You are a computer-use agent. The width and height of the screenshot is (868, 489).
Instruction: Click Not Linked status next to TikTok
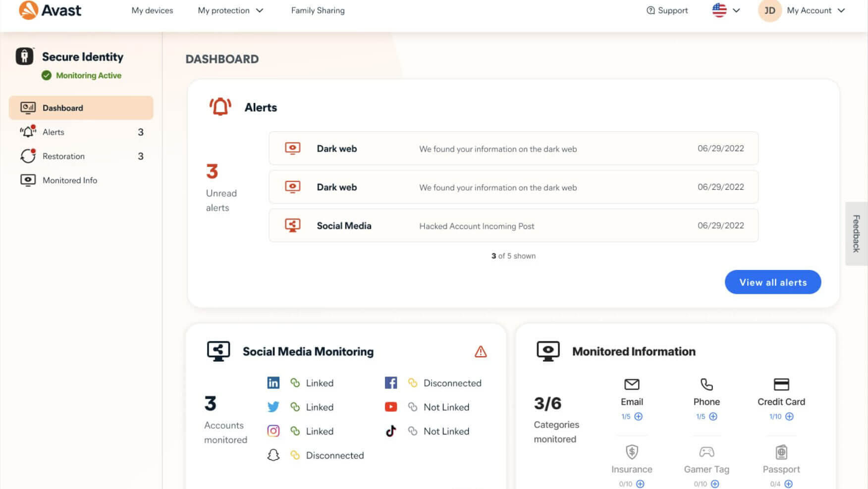(446, 432)
